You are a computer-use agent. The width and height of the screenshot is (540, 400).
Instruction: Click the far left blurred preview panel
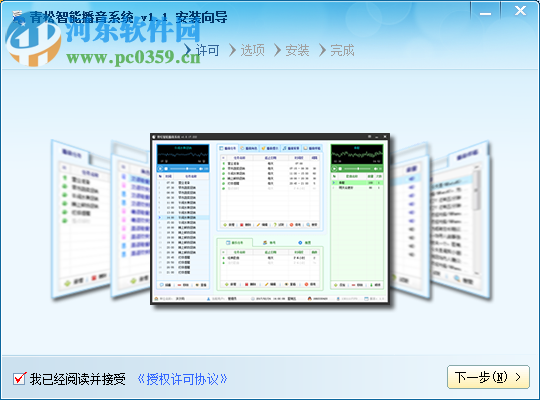pyautogui.click(x=81, y=219)
